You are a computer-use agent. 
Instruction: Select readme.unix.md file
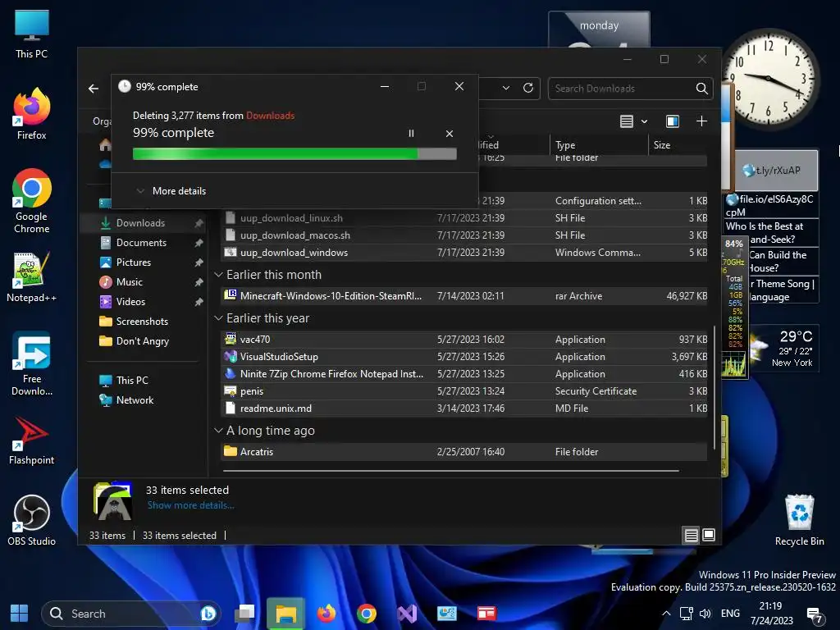coord(464,409)
